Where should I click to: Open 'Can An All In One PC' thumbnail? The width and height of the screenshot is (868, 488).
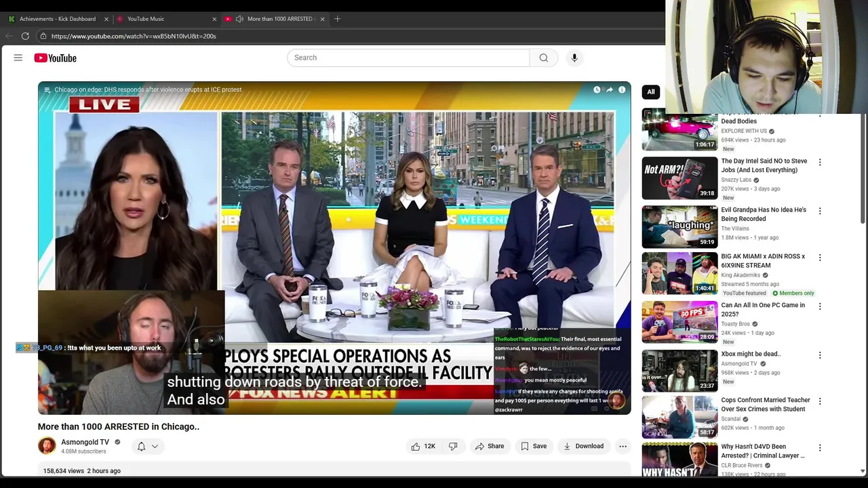(x=679, y=322)
